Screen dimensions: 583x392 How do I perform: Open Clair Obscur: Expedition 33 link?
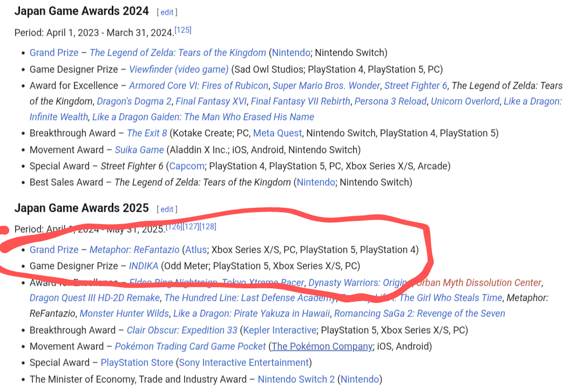[x=182, y=330]
